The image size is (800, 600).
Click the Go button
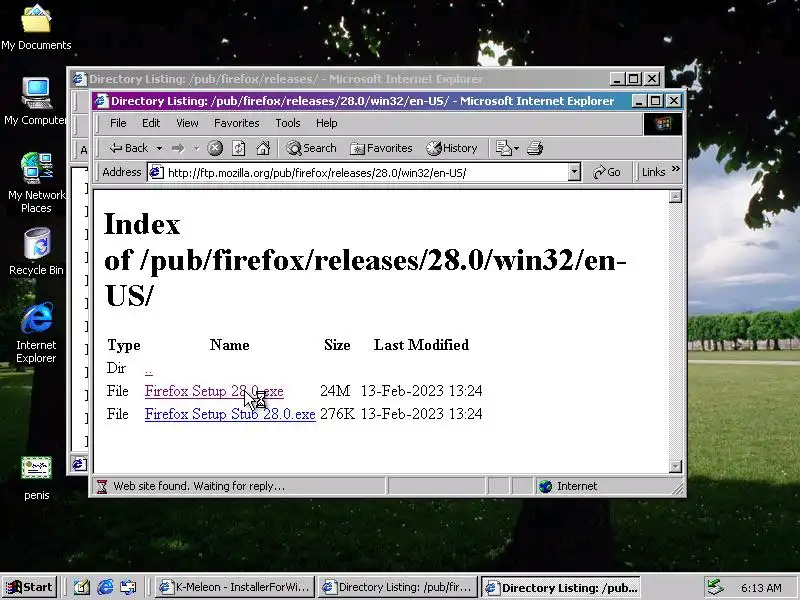click(607, 172)
